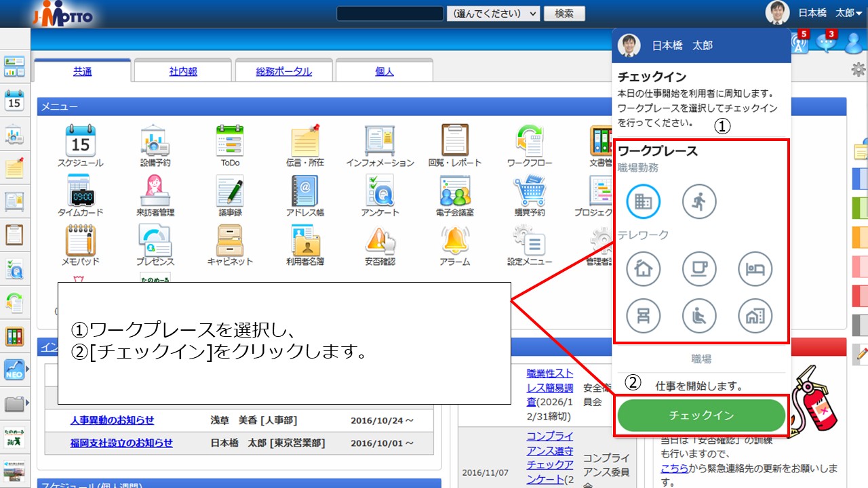The width and height of the screenshot is (868, 488).
Task: Select the home telework workplace option
Action: click(x=643, y=269)
